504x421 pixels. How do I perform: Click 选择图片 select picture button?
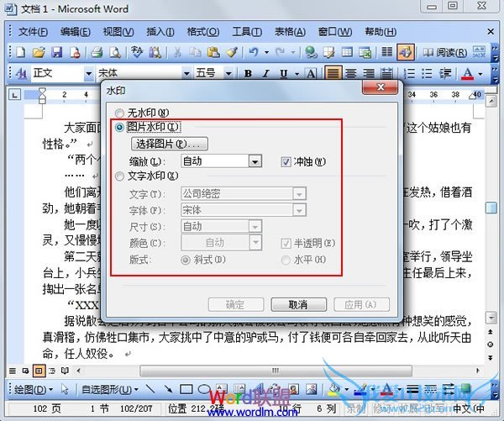click(x=169, y=144)
